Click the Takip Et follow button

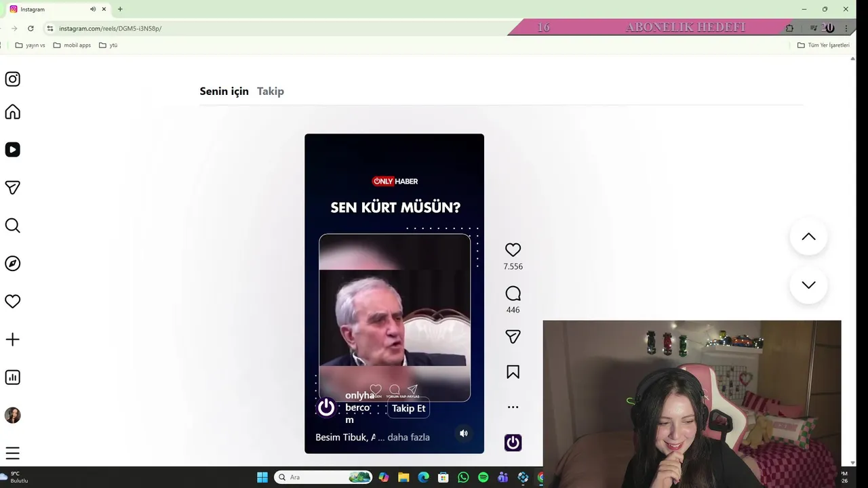point(408,408)
